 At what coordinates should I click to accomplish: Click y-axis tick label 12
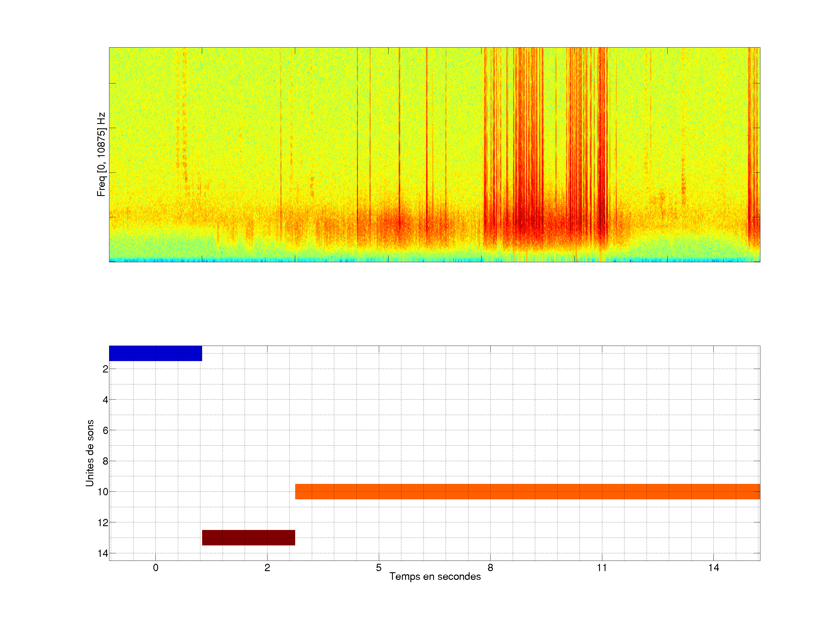[103, 523]
